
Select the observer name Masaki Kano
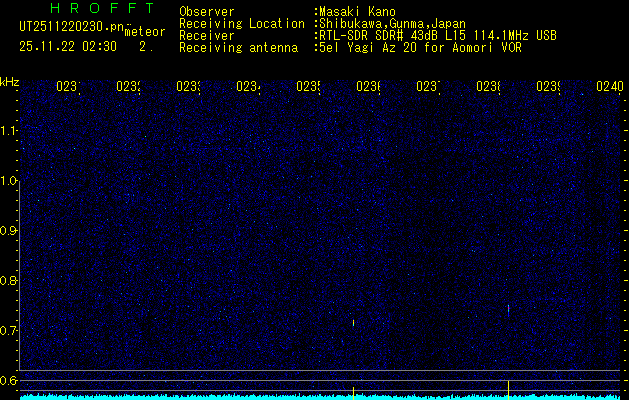[355, 11]
